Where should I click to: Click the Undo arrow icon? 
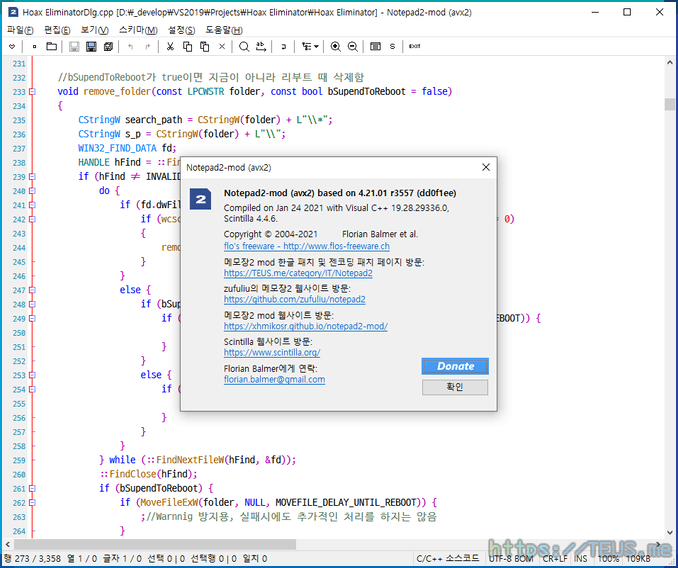click(x=131, y=46)
